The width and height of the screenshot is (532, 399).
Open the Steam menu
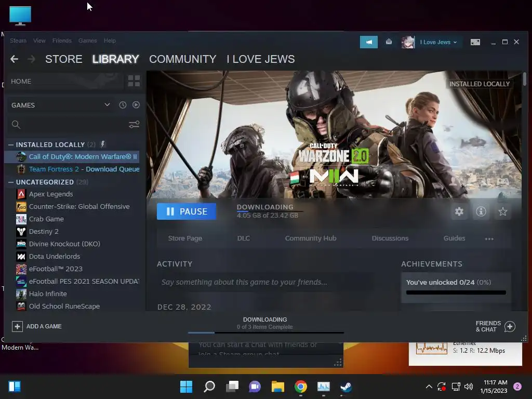[18, 41]
